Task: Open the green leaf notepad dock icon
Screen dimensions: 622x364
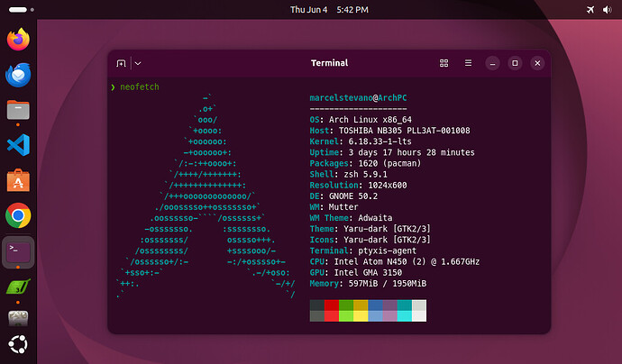Action: pyautogui.click(x=18, y=287)
